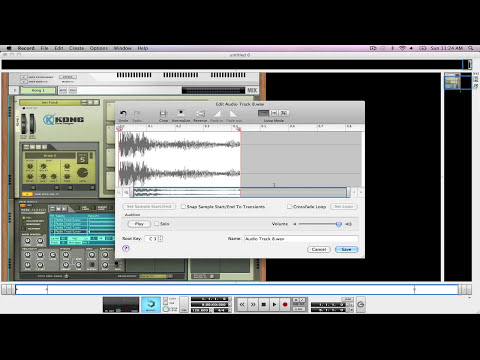This screenshot has height=360, width=480.
Task: Toggle Mute on the Kong 1 device strip
Action: point(63,90)
